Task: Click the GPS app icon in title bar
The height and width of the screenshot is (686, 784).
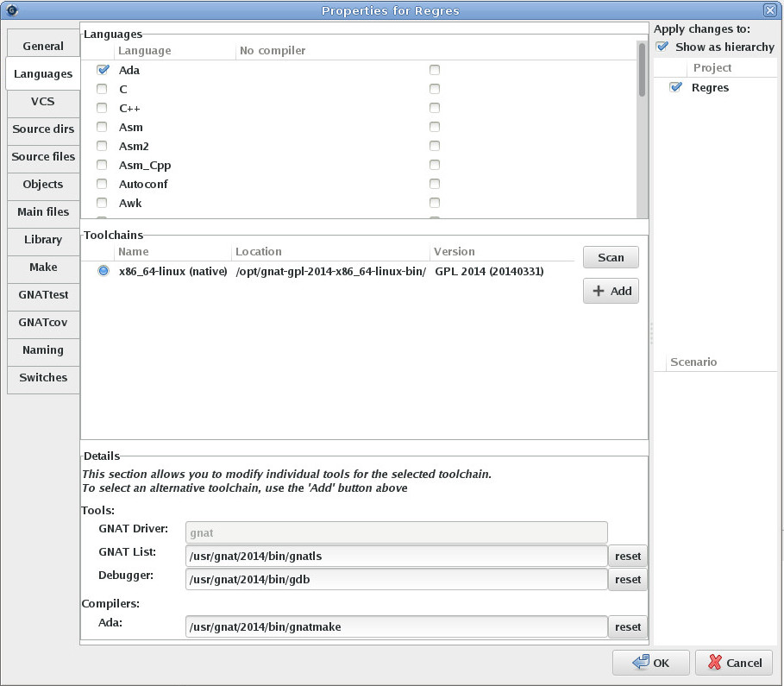Action: [12, 9]
